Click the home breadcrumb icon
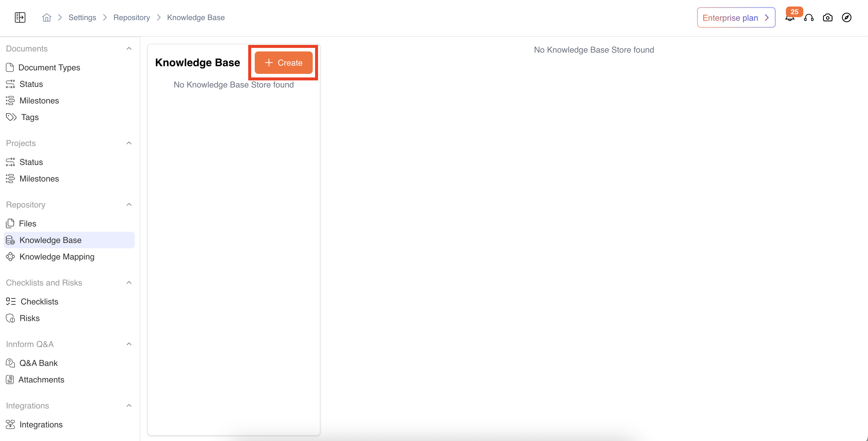Image resolution: width=868 pixels, height=441 pixels. tap(46, 17)
